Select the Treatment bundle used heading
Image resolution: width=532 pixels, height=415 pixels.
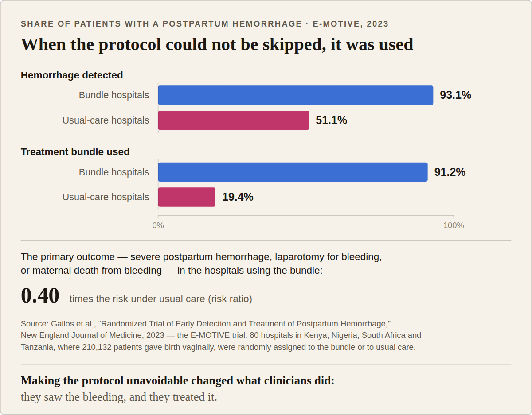[75, 152]
